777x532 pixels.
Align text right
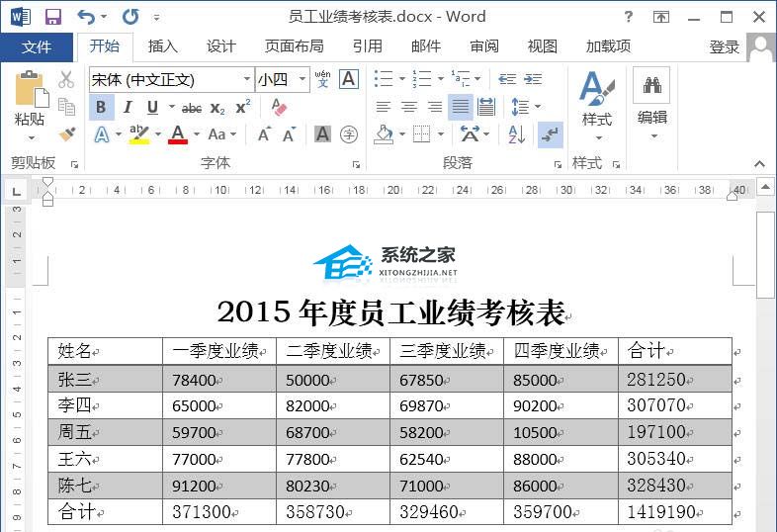click(435, 107)
